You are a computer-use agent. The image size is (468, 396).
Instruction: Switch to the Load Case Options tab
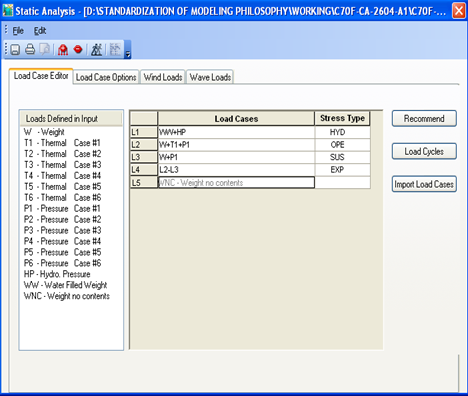(106, 77)
